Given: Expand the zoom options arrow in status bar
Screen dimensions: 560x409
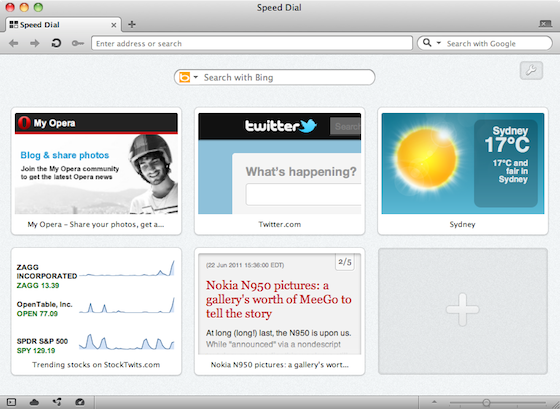Looking at the screenshot, I should 434,402.
